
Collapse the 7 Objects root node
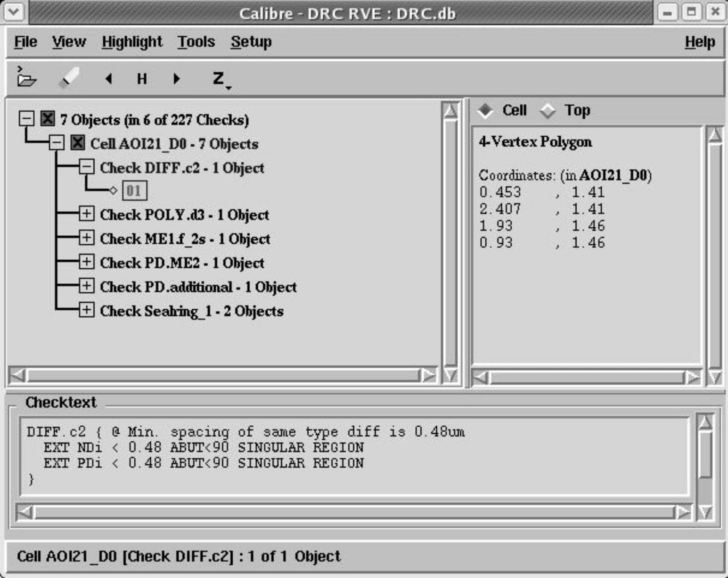click(x=26, y=118)
